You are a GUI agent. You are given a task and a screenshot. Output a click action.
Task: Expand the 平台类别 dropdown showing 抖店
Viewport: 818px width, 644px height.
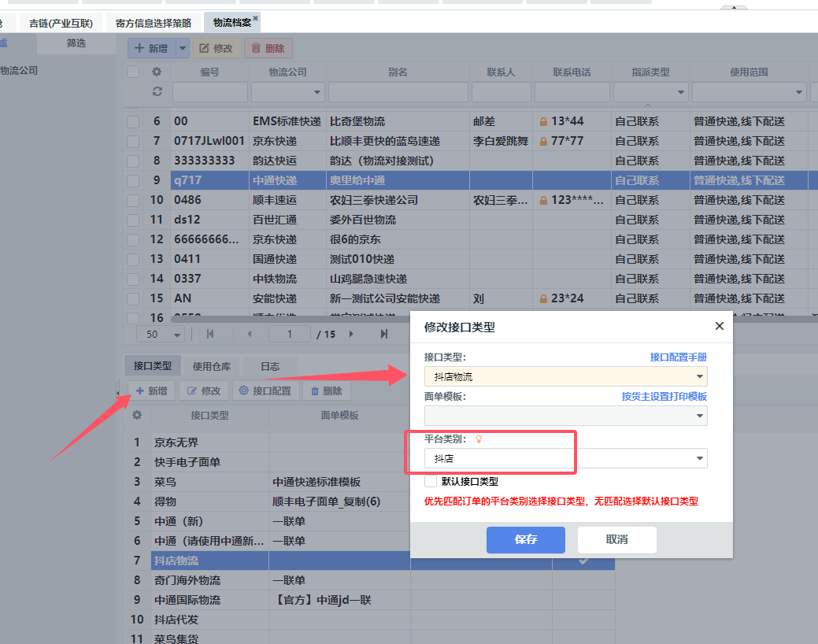click(565, 458)
